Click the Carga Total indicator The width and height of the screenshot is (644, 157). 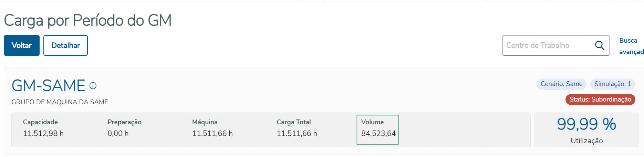(297, 128)
